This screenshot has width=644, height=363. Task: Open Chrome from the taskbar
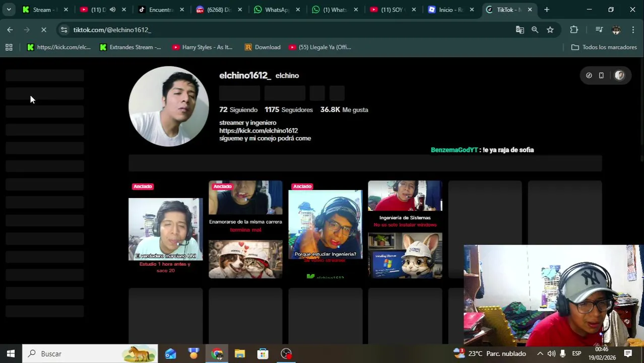point(217,354)
